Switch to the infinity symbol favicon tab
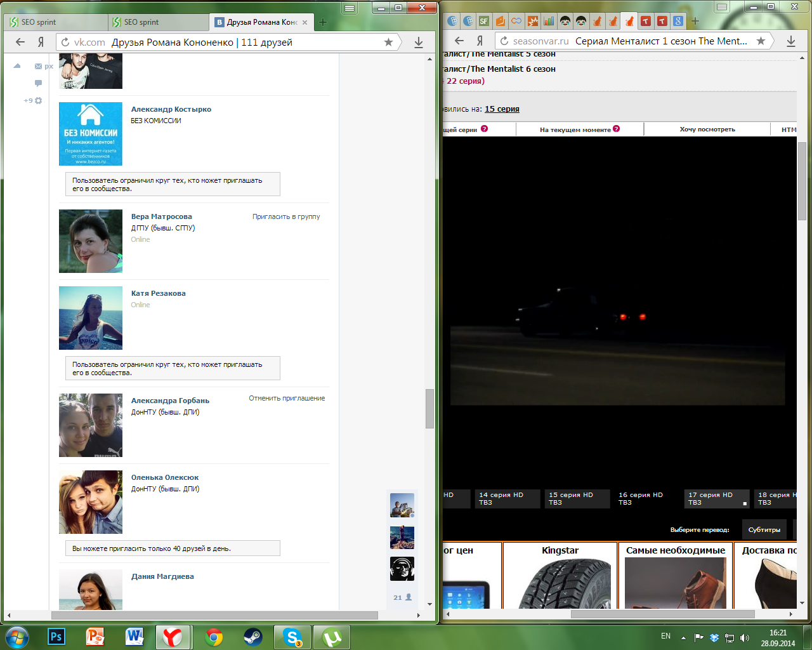Image resolution: width=812 pixels, height=650 pixels. [x=516, y=21]
